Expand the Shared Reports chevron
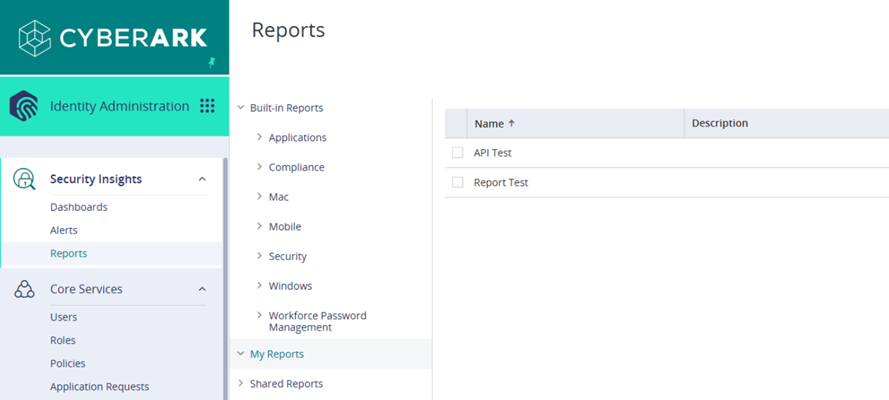This screenshot has height=400, width=889. coord(240,384)
